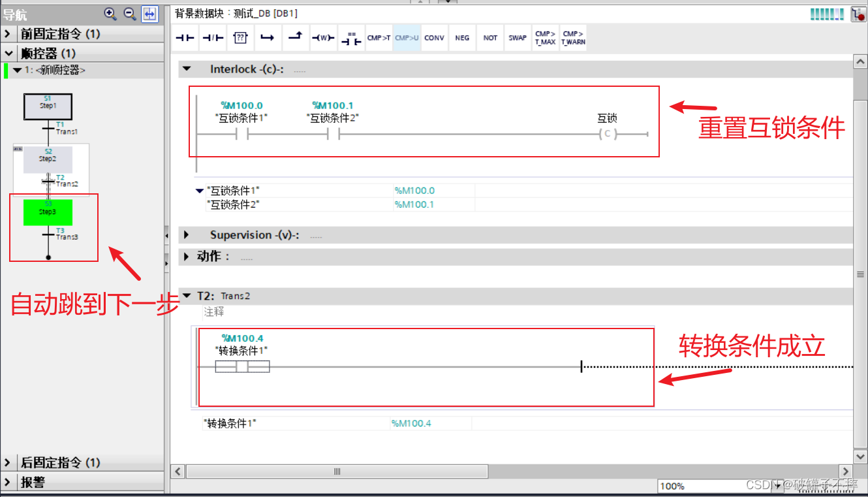Insert the NOT instruction
This screenshot has height=497, width=868.
point(490,38)
